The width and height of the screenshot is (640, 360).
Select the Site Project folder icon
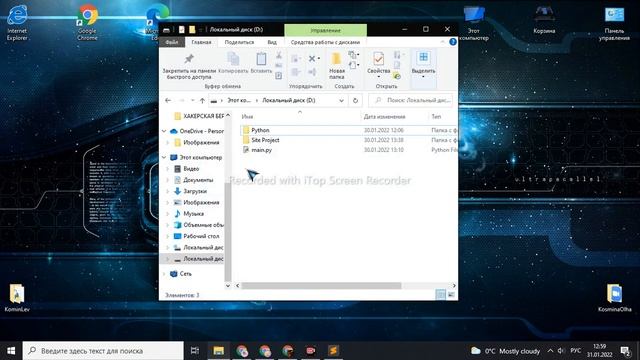[246, 140]
